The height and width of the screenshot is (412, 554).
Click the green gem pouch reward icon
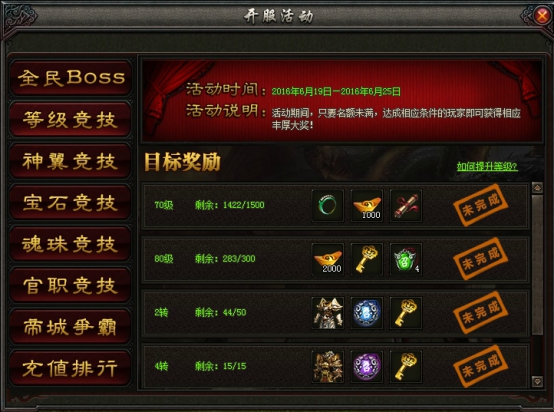pyautogui.click(x=406, y=259)
